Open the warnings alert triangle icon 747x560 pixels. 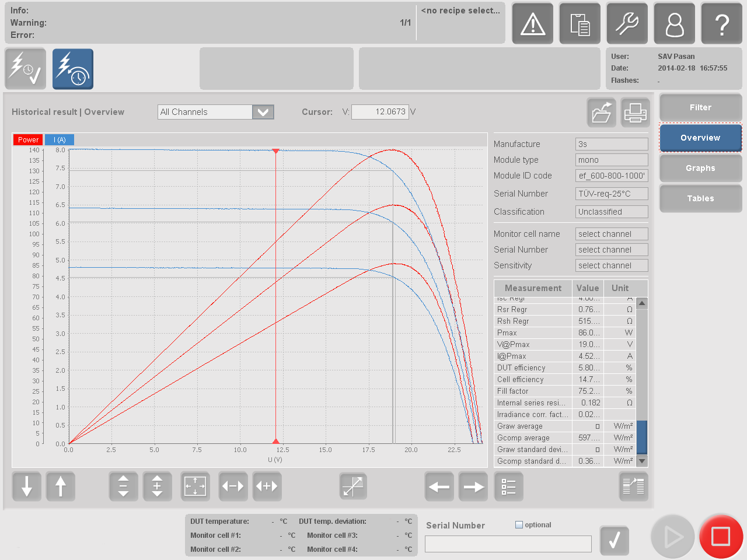click(532, 24)
